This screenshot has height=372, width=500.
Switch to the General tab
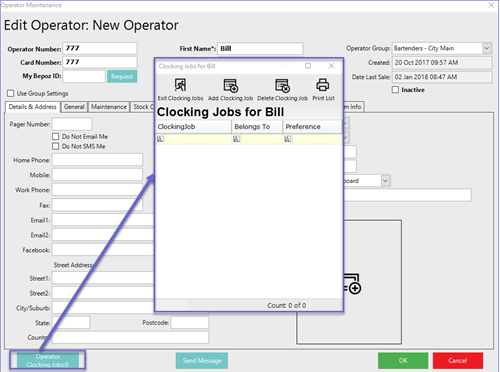[74, 107]
